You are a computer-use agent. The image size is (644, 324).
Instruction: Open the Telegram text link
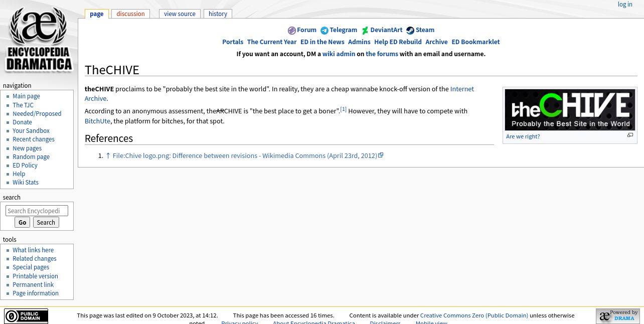coord(343,30)
